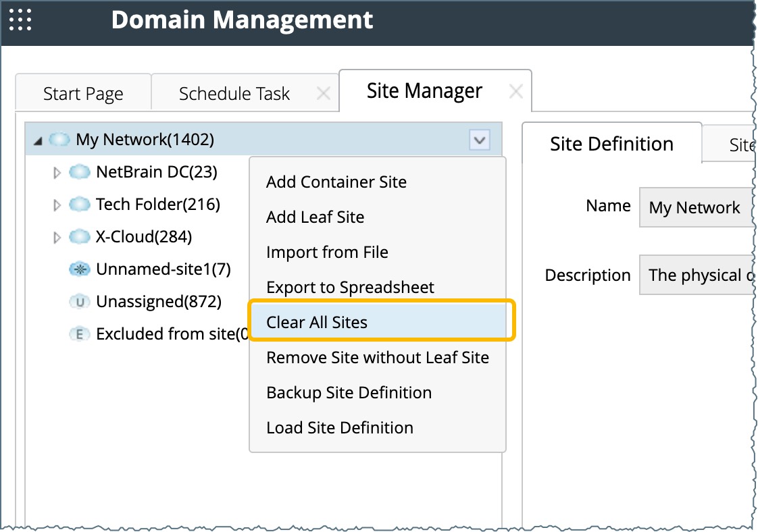Open the apps grid menu icon
This screenshot has height=532, width=758.
(20, 20)
